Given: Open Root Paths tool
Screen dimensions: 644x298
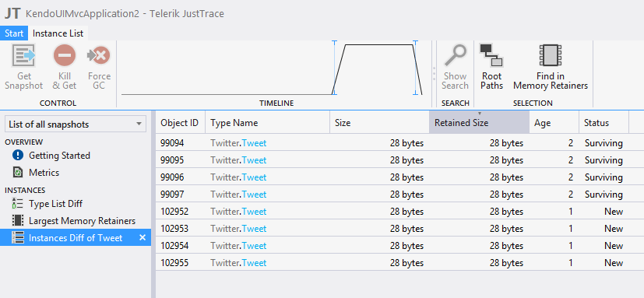Looking at the screenshot, I should (x=491, y=55).
